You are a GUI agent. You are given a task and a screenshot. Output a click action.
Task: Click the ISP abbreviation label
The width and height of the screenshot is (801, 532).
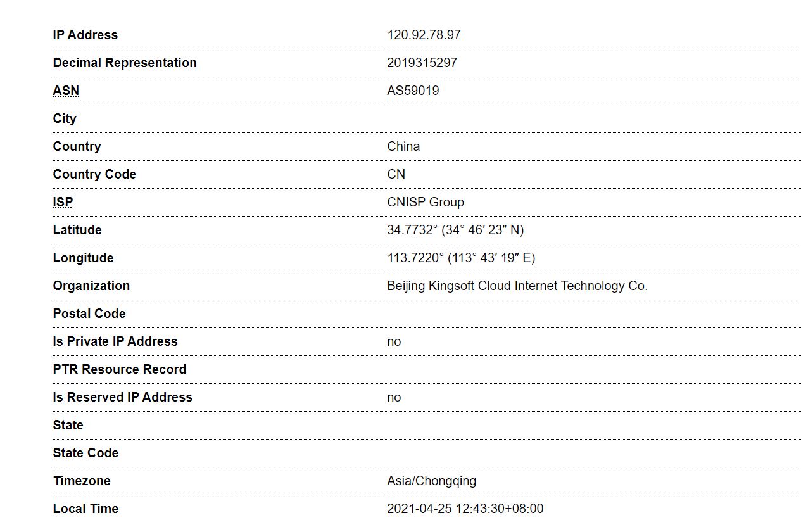[63, 202]
